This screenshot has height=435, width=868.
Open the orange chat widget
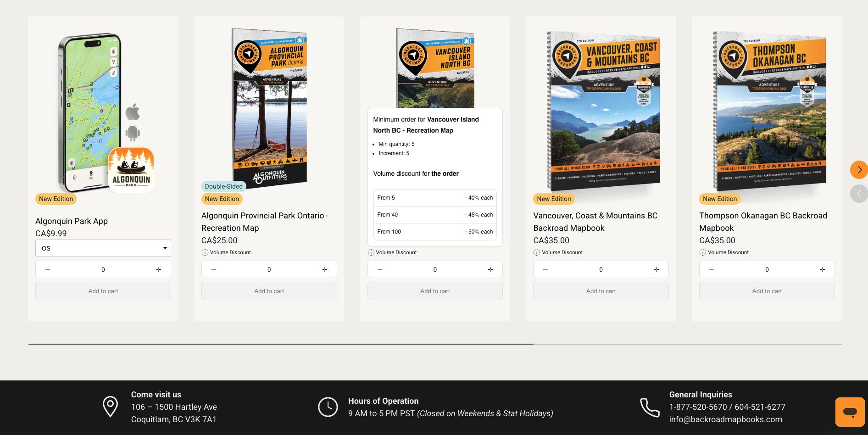(x=850, y=412)
